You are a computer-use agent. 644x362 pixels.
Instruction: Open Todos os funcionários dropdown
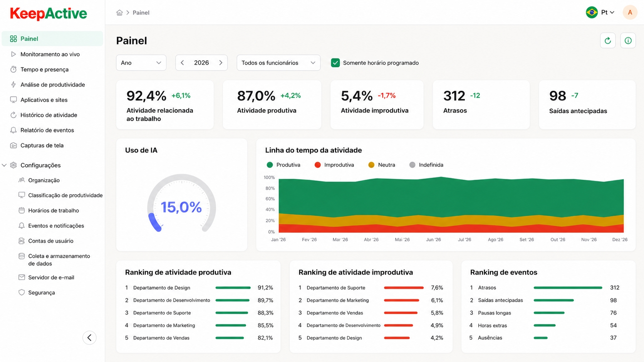point(278,63)
